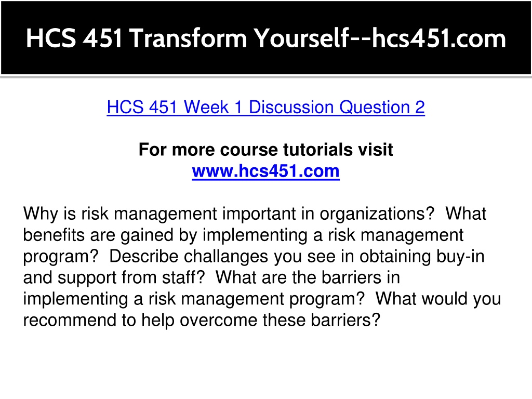Click the line starting 'Why is risk management'
532x399 pixels.
[x=255, y=214]
